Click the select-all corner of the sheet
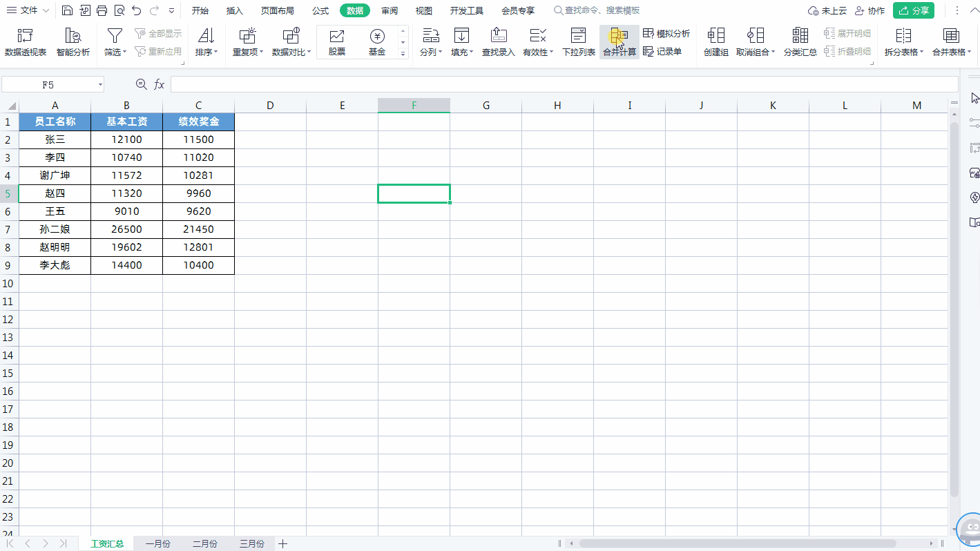This screenshot has width=980, height=551. tap(10, 106)
